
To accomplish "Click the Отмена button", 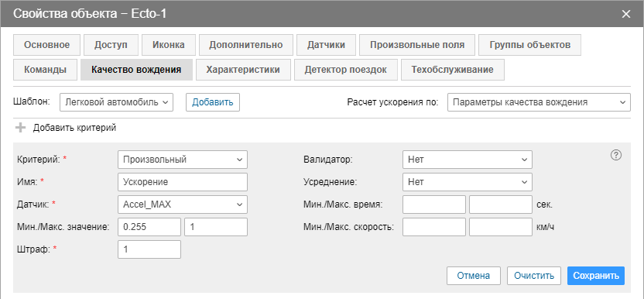I will pos(474,276).
